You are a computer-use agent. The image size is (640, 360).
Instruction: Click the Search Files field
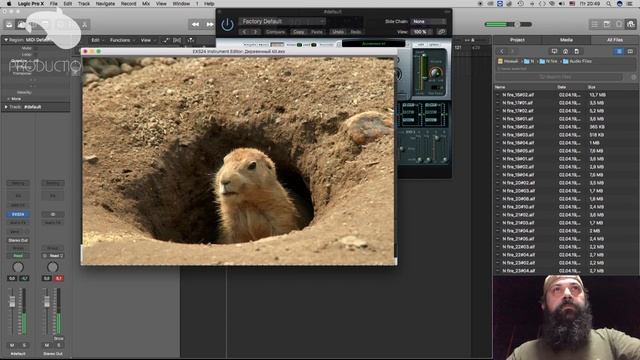pyautogui.click(x=560, y=77)
